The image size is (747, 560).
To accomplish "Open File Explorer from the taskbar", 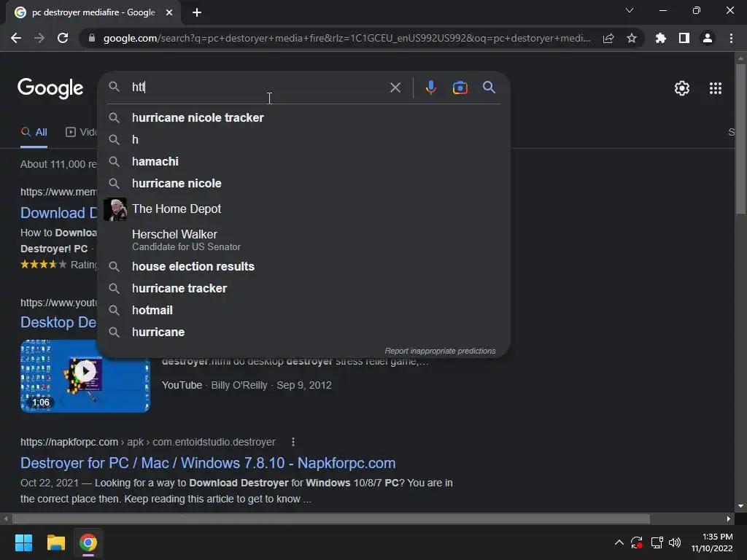I will [55, 542].
